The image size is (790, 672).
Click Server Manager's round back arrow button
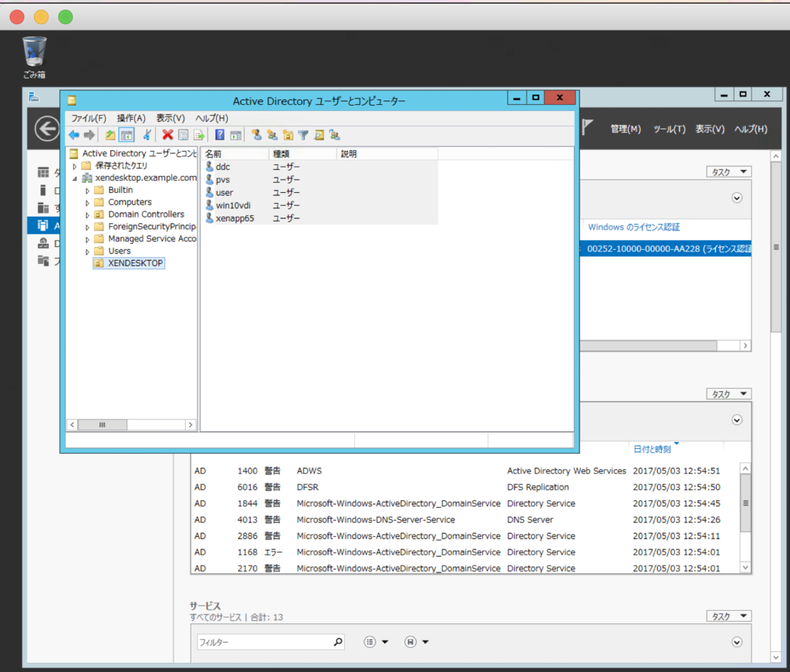tap(47, 129)
